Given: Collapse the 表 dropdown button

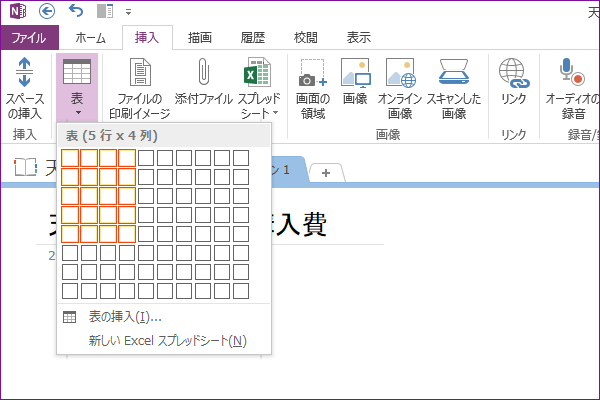Looking at the screenshot, I should point(77,88).
